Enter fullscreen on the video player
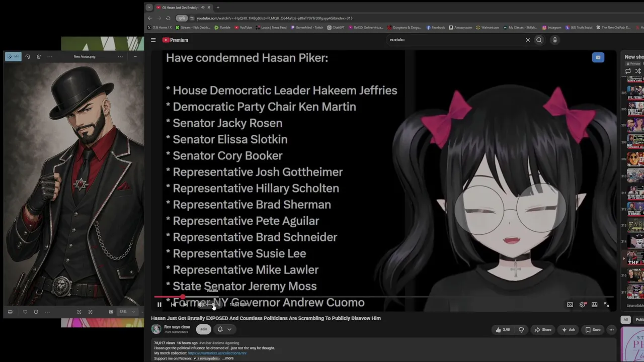Image resolution: width=644 pixels, height=362 pixels. 606,304
